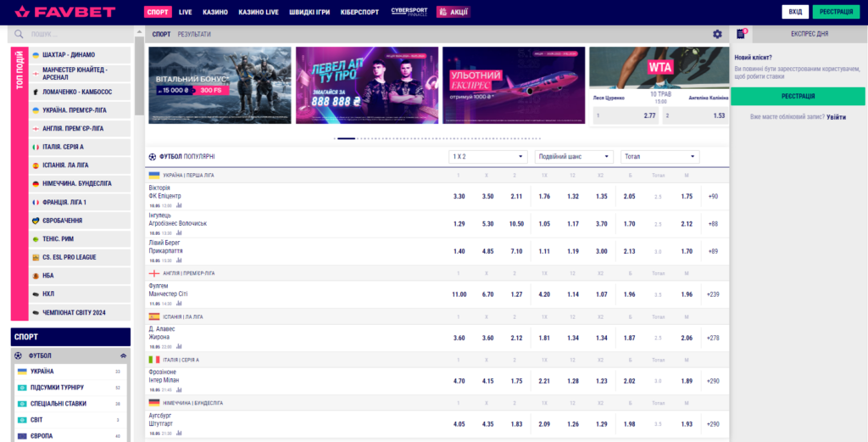The image size is (868, 442).
Task: Click the England flag in Англія Прем'єр-ліга header
Action: [154, 273]
